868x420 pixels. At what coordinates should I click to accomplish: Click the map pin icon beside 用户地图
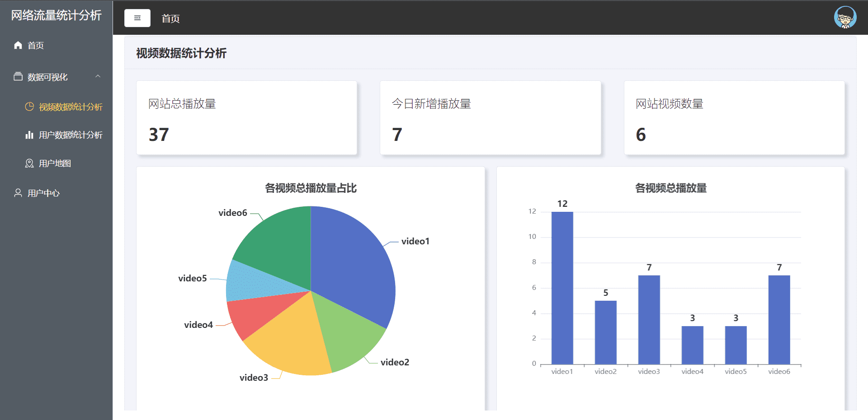(x=29, y=163)
